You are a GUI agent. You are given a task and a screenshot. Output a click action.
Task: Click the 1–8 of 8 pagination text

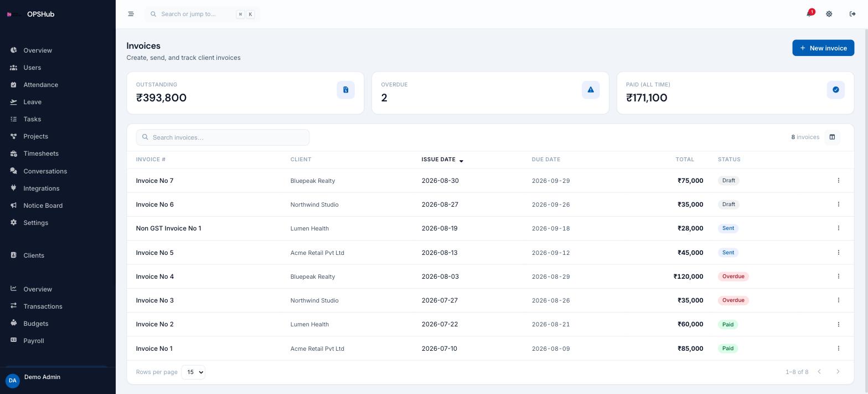(797, 372)
